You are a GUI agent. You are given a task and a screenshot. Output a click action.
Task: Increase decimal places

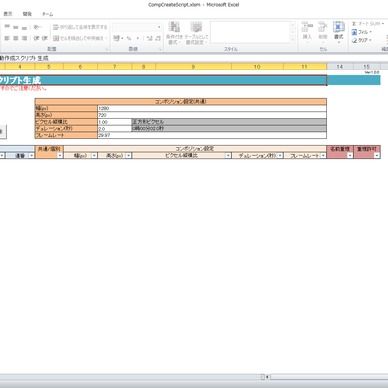point(149,38)
